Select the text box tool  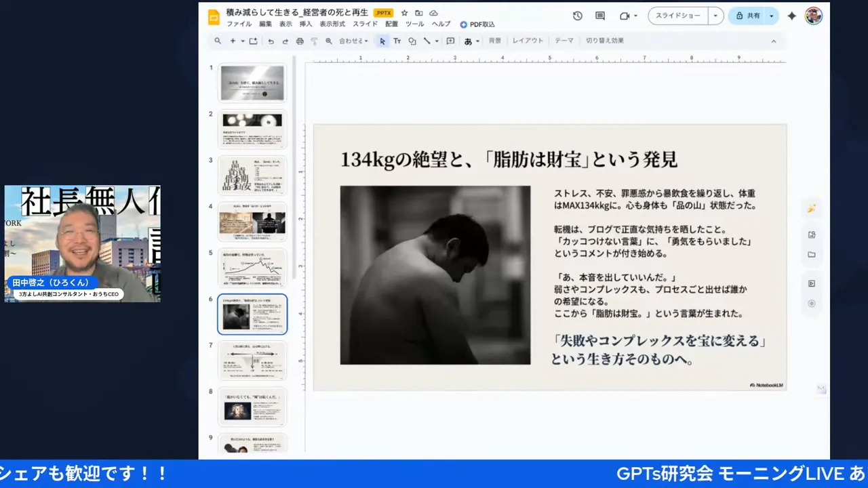coord(397,41)
